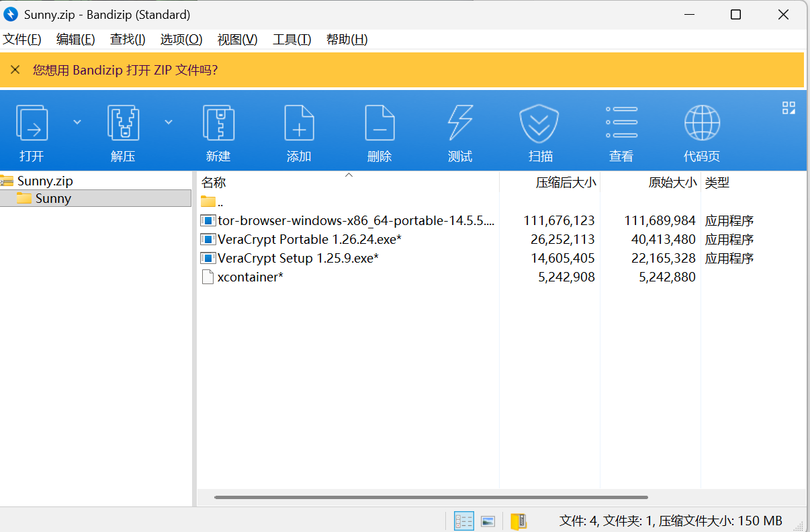This screenshot has width=810, height=532.
Task: Click the Bandizip app icon in title bar
Action: pos(11,14)
